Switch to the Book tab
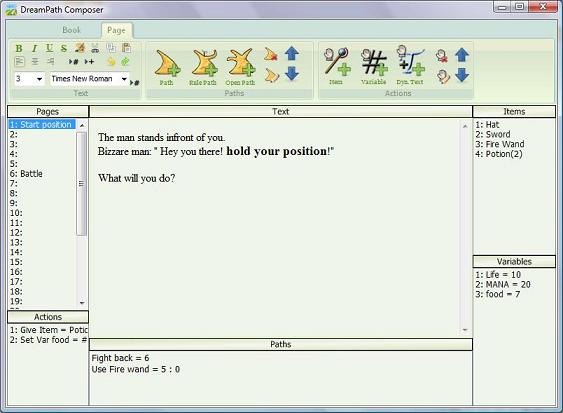Image resolution: width=563 pixels, height=413 pixels. (x=71, y=30)
